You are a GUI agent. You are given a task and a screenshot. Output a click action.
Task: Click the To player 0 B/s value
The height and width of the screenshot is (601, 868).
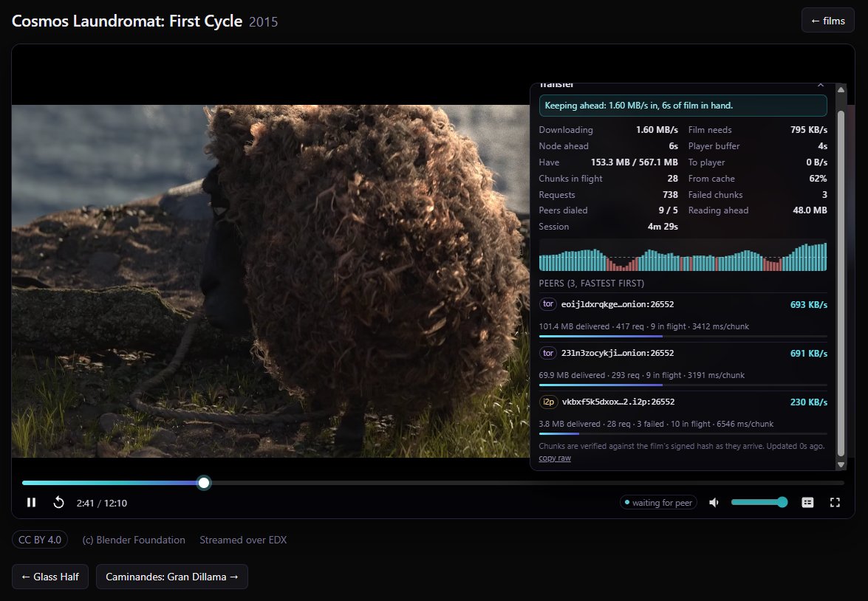(x=816, y=162)
